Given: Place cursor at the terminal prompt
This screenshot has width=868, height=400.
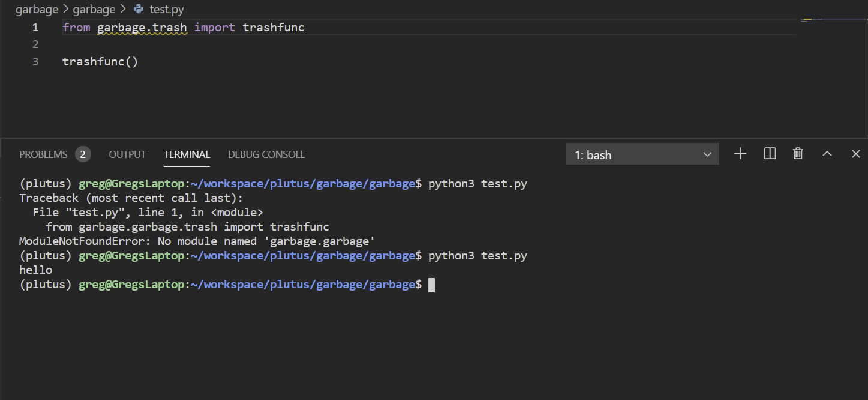Looking at the screenshot, I should [x=431, y=284].
